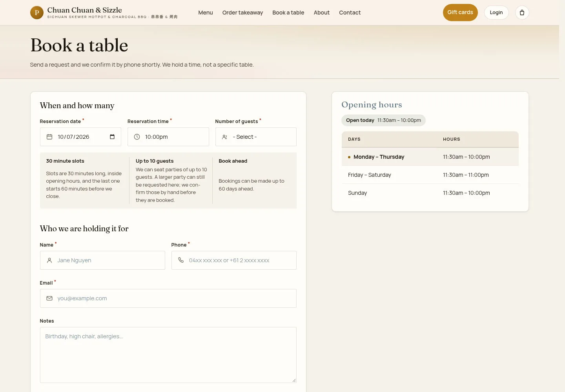565x392 pixels.
Task: Open Book a table nav link
Action: click(288, 13)
